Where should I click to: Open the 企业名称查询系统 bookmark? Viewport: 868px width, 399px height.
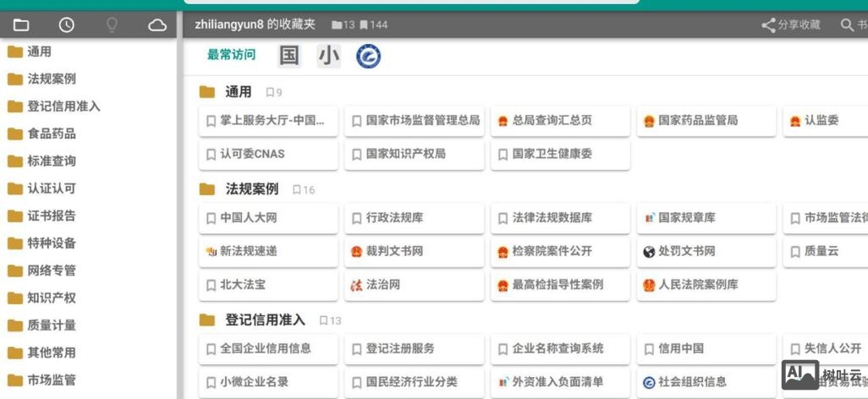[560, 349]
